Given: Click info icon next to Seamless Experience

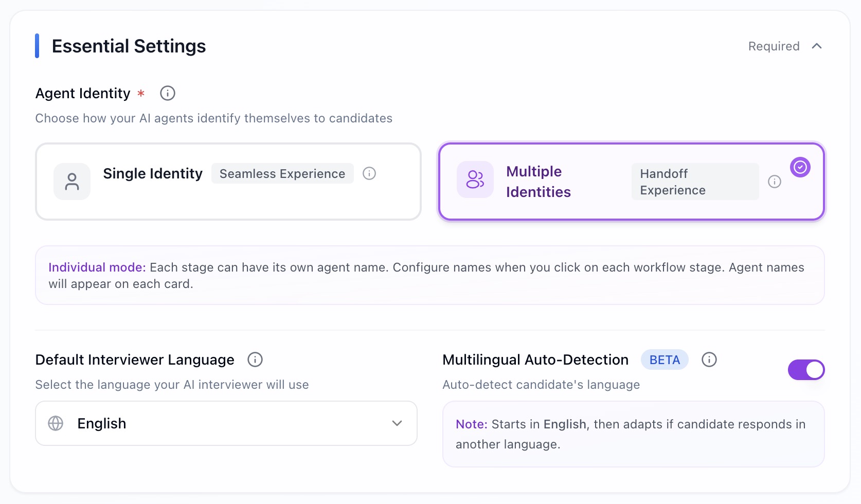Looking at the screenshot, I should [x=369, y=173].
